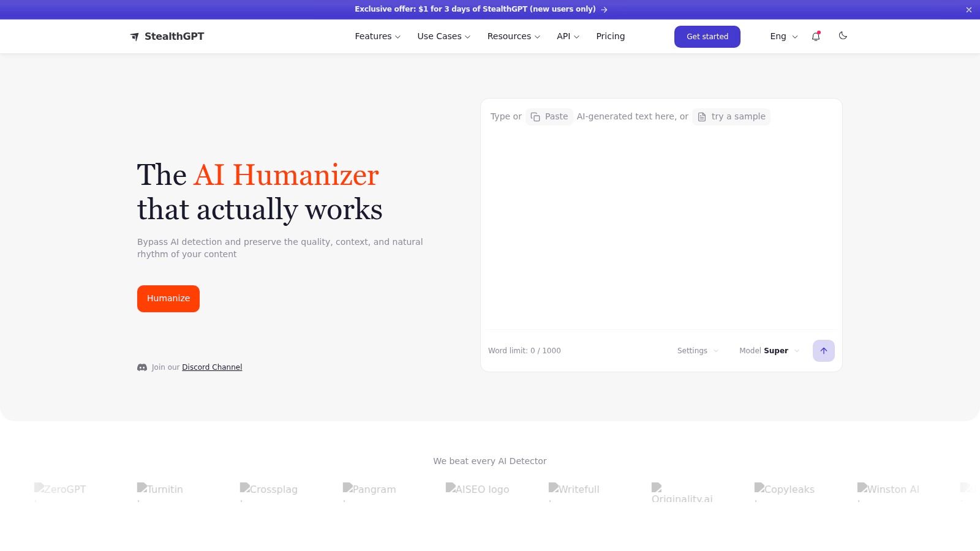Expand the API menu
Screen dimensions: 980x551
[x=568, y=36]
